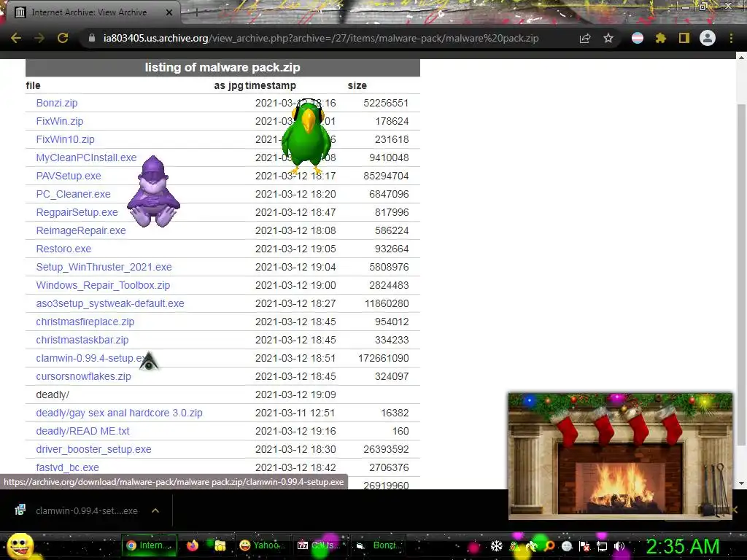Open the striped flag extension icon
The width and height of the screenshot is (747, 560).
pos(638,38)
